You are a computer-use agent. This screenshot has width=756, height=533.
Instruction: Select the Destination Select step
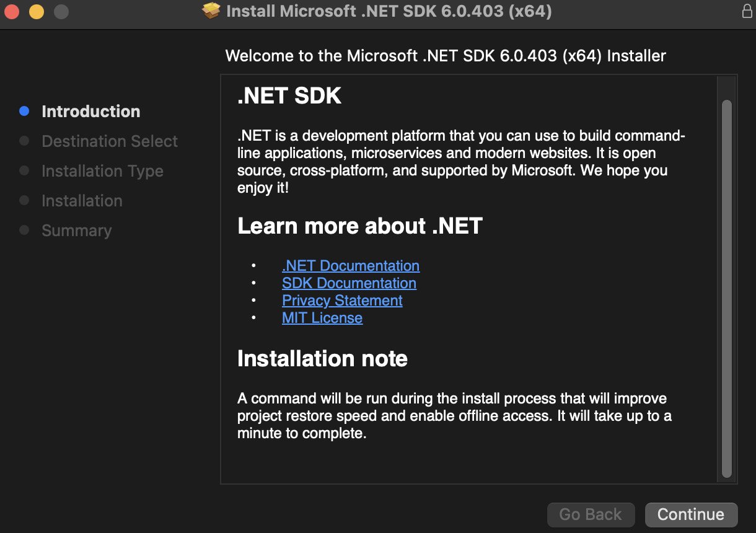110,141
